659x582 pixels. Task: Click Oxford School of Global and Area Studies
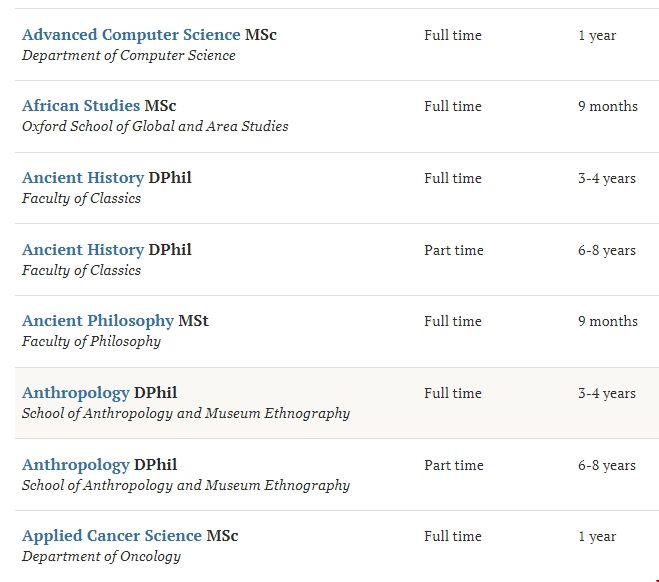click(x=155, y=127)
